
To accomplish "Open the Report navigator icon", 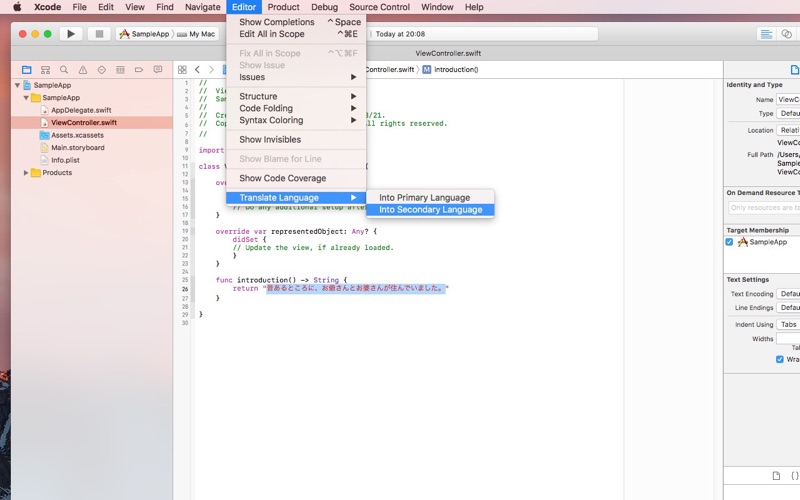I will coord(158,70).
